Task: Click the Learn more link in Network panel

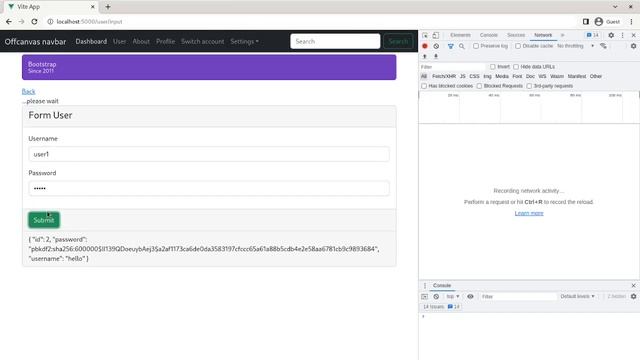Action: [529, 213]
